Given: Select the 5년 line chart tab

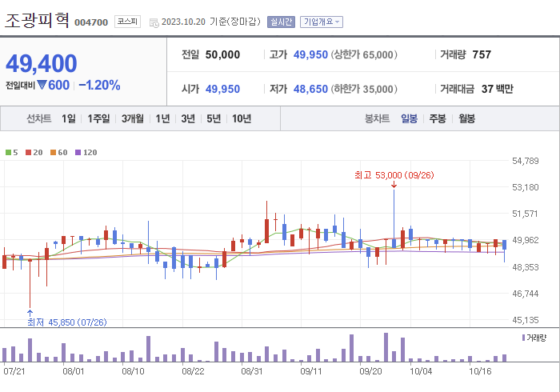Looking at the screenshot, I should tap(214, 118).
